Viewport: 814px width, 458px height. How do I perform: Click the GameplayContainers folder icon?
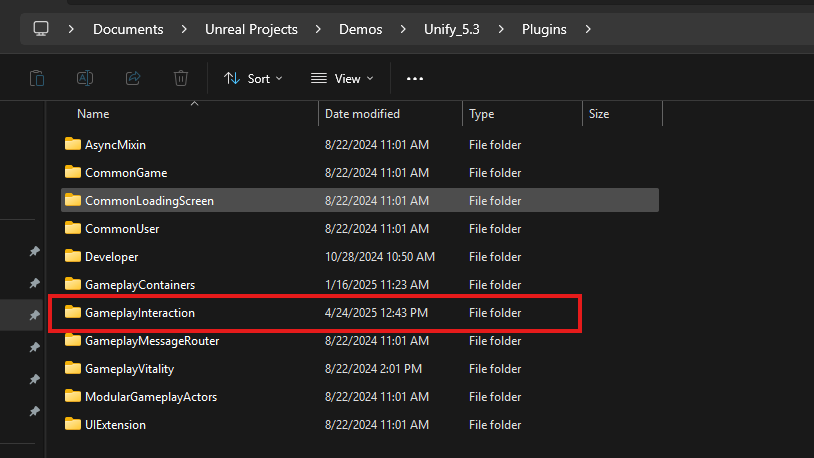(x=73, y=285)
